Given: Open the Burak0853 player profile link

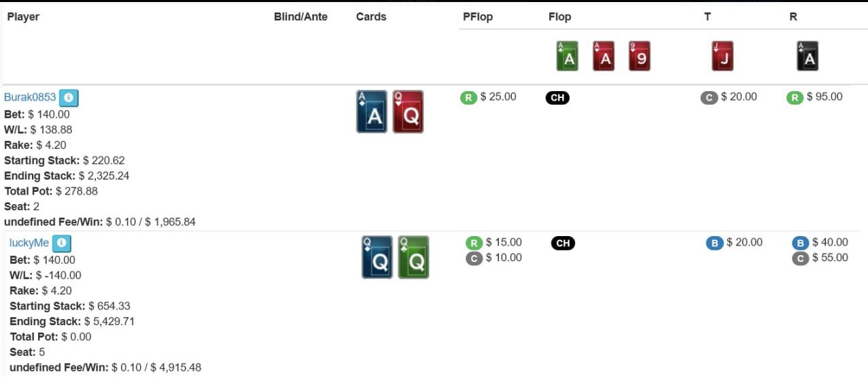Looking at the screenshot, I should pyautogui.click(x=30, y=97).
